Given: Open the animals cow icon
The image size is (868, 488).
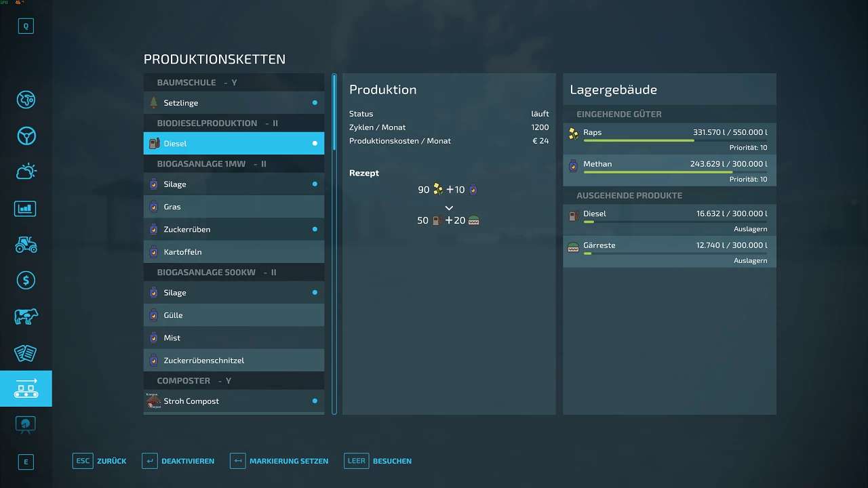Looking at the screenshot, I should [26, 317].
